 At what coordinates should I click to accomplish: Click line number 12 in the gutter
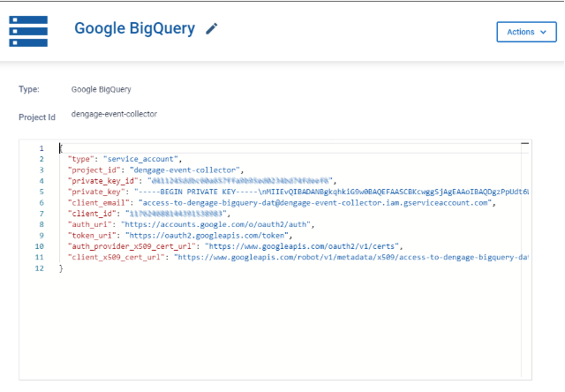pos(39,268)
